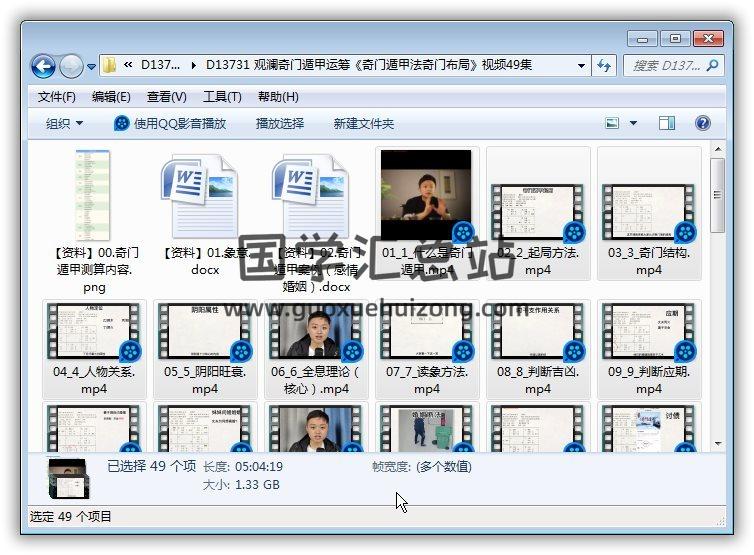Open the help question mark icon

coord(702,123)
